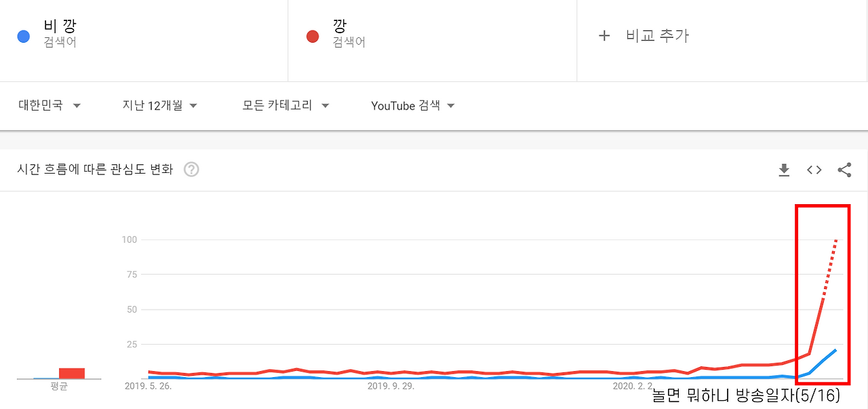Click the dotted red peak near 100
This screenshot has height=409, width=868.
tap(835, 241)
